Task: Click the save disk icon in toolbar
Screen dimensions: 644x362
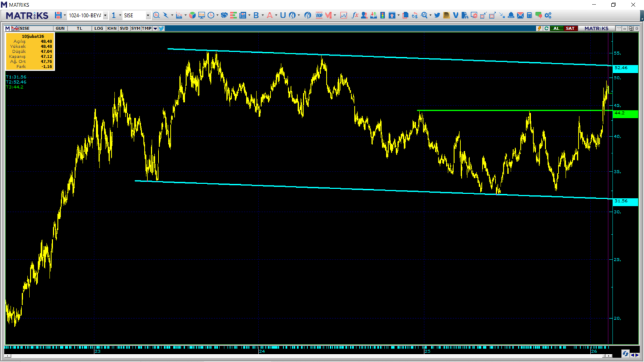Action: coord(58,14)
